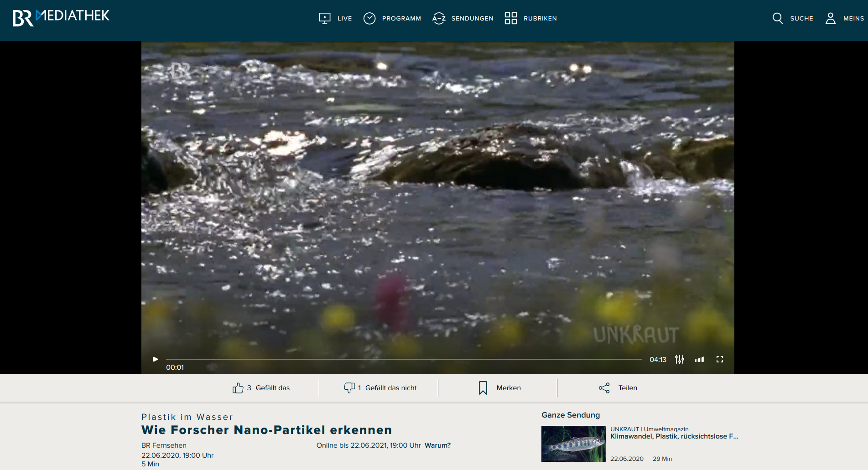The height and width of the screenshot is (470, 868).
Task: Click the thumbs-down icon
Action: coord(349,388)
